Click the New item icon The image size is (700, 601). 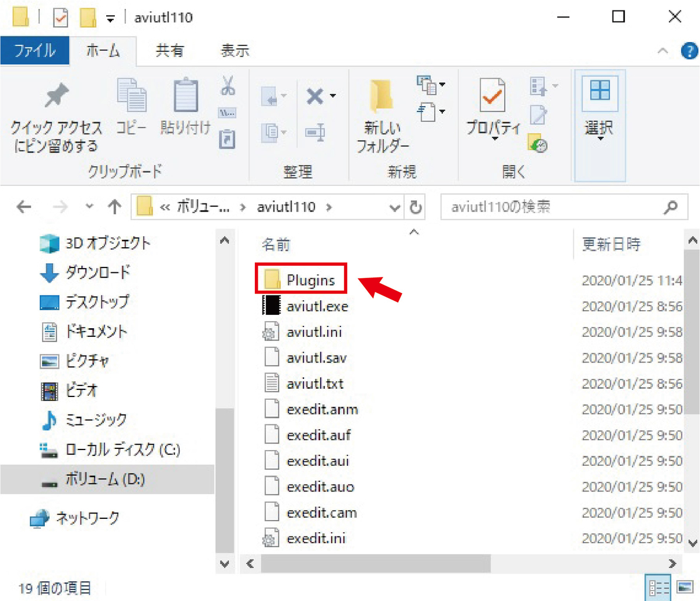click(427, 85)
